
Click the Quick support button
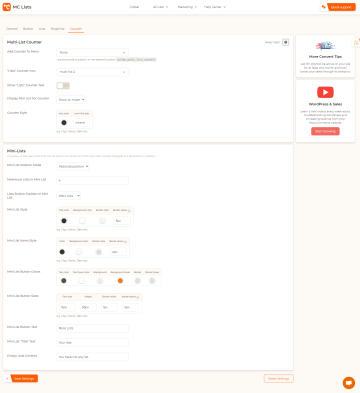pos(341,7)
